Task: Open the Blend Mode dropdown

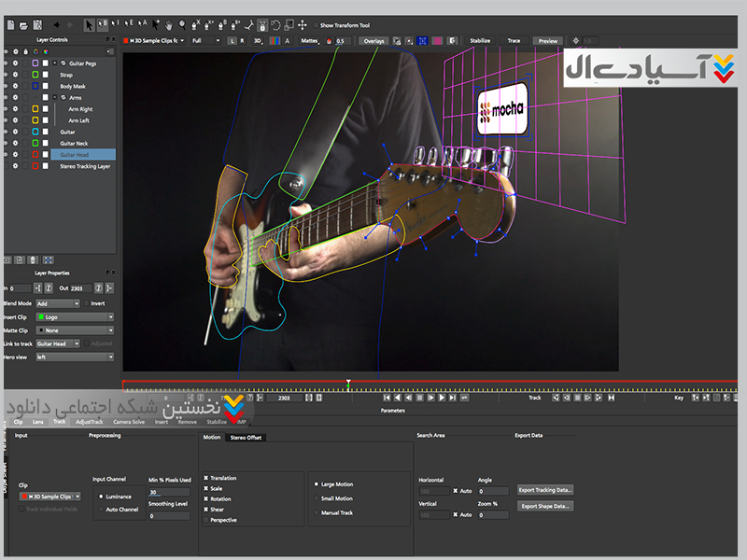Action: (57, 303)
